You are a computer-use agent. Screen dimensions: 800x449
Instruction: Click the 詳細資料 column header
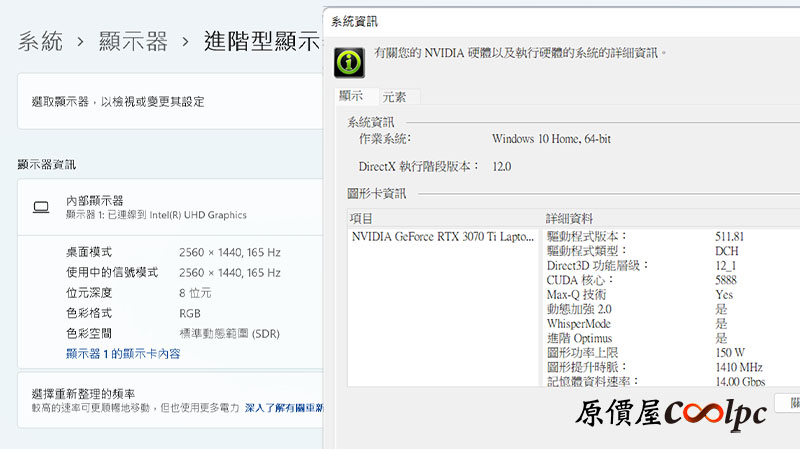[x=569, y=218]
